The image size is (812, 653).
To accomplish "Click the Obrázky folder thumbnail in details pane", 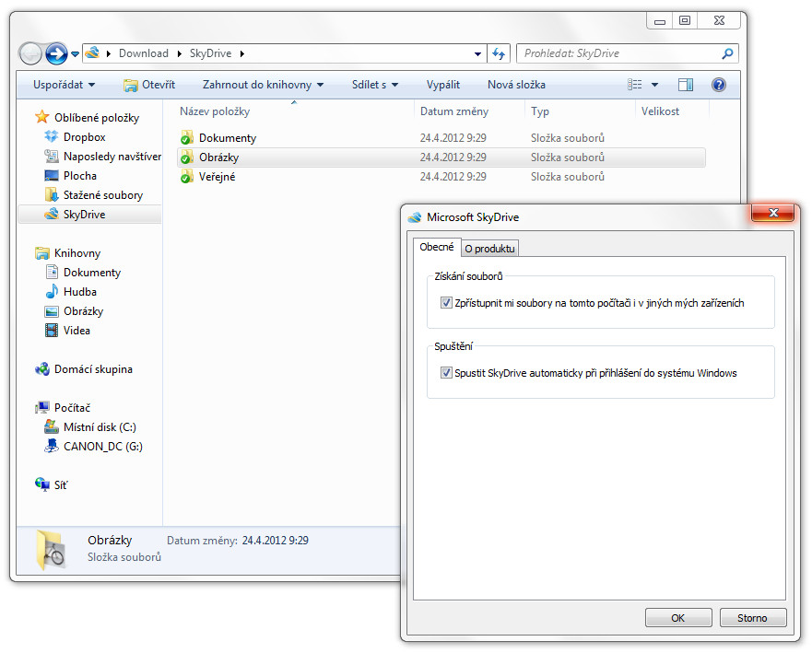I will [x=52, y=551].
